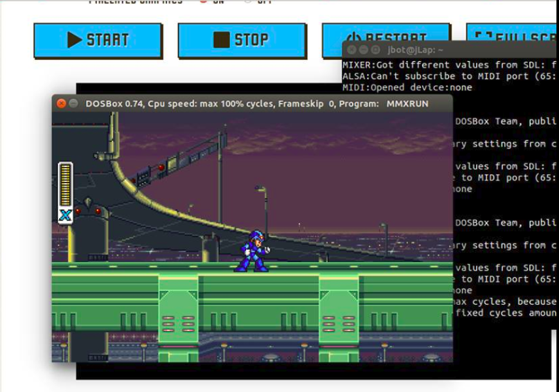Click the "ax cycles, because" terminal line

(504, 301)
